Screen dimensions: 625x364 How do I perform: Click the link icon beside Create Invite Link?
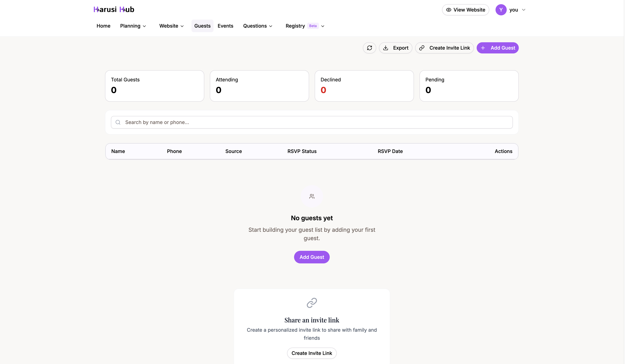[x=422, y=48]
